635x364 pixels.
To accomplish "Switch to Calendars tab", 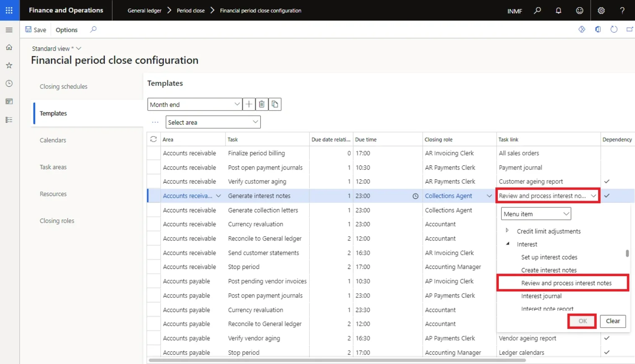I will click(x=53, y=140).
